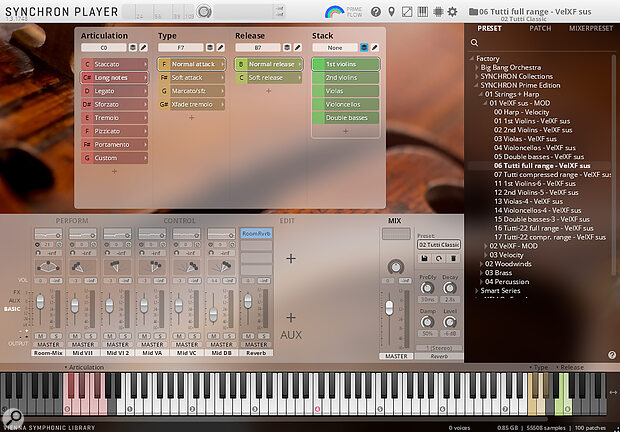This screenshot has height=432, width=620.
Task: Click the Mid DB channel power panning display
Action: [221, 267]
